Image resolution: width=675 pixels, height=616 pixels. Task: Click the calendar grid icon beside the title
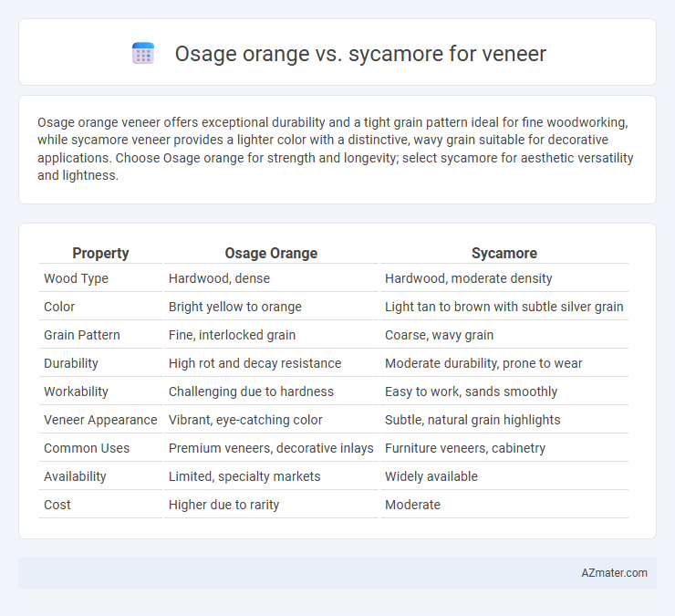[143, 54]
